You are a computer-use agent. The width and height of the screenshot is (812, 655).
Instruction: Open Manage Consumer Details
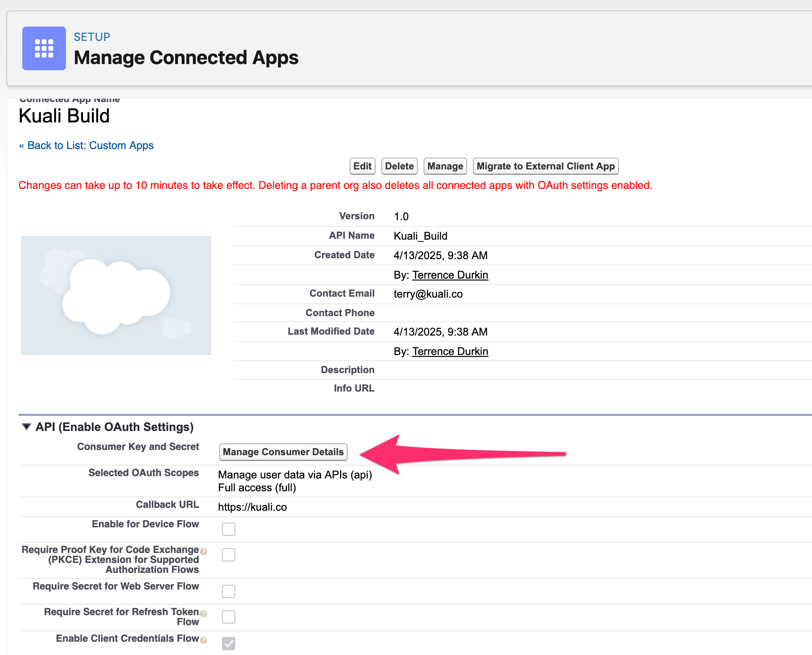click(283, 452)
